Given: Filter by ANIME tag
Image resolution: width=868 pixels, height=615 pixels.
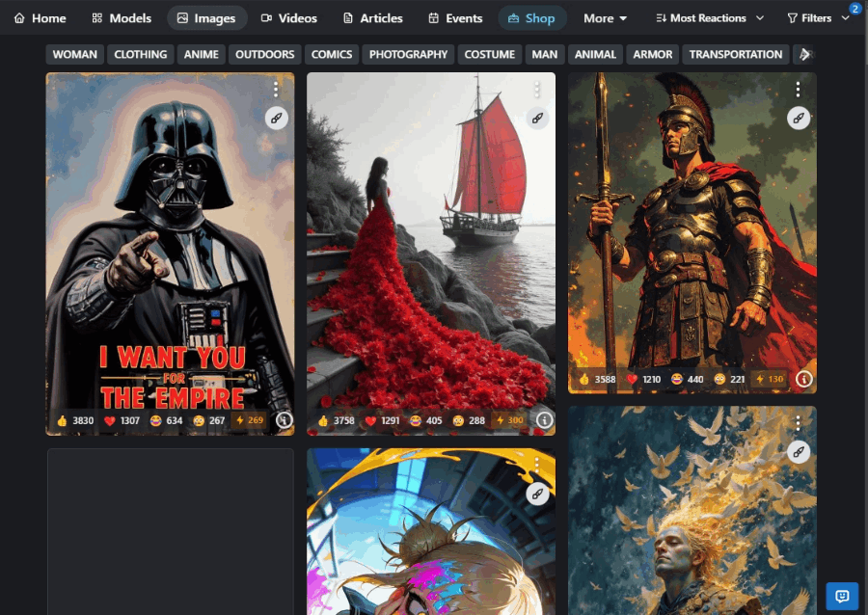Looking at the screenshot, I should pos(201,54).
